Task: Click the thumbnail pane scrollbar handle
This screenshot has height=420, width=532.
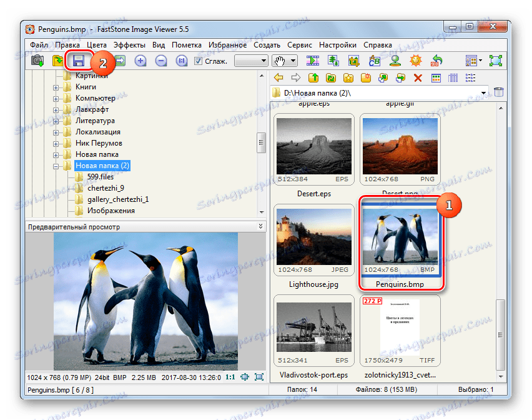Action: pos(500,335)
